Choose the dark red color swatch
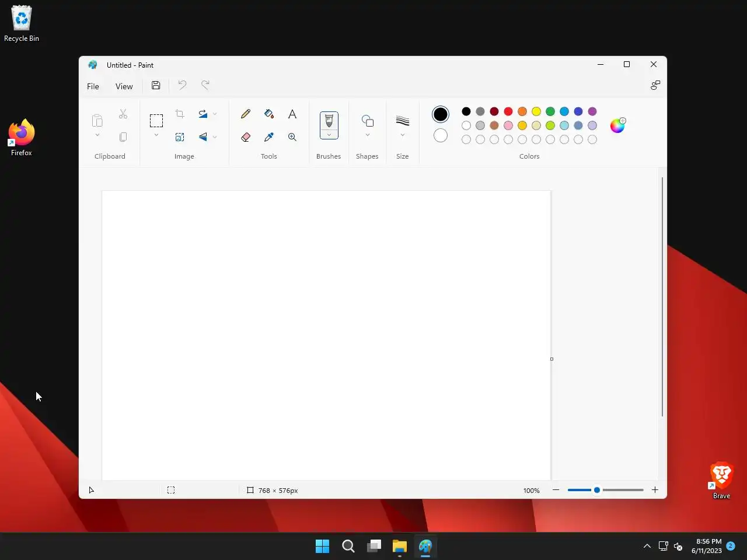747x560 pixels. (x=494, y=111)
